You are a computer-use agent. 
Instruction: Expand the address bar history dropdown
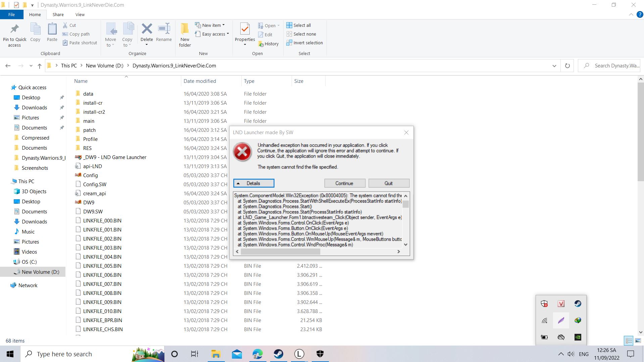click(554, 66)
